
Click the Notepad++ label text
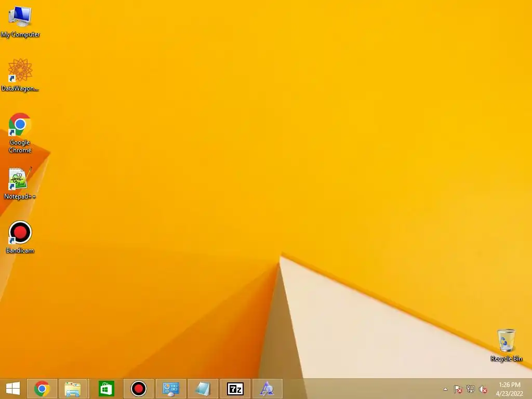tap(20, 196)
